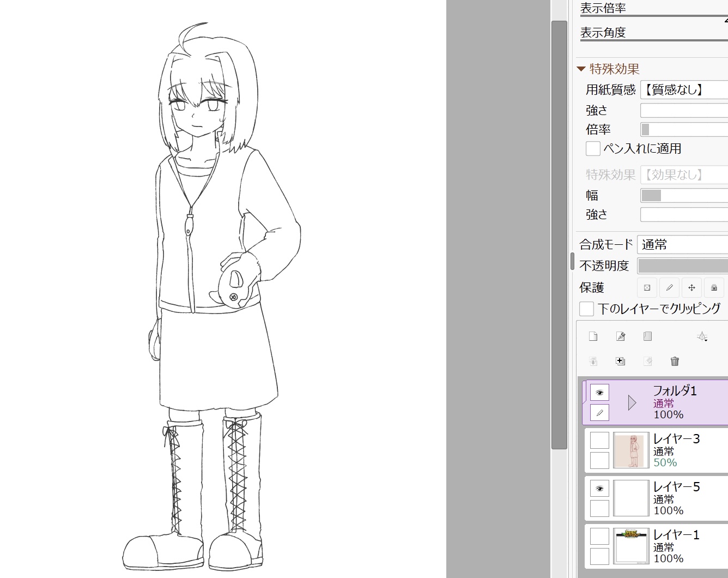Enable the protect from moving icon
The height and width of the screenshot is (578, 728).
click(x=691, y=287)
